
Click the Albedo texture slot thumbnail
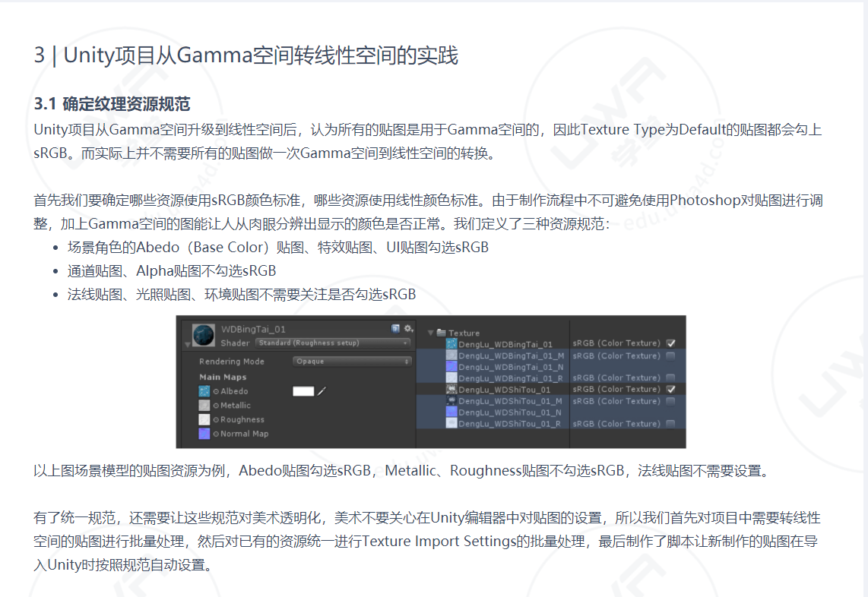click(204, 391)
